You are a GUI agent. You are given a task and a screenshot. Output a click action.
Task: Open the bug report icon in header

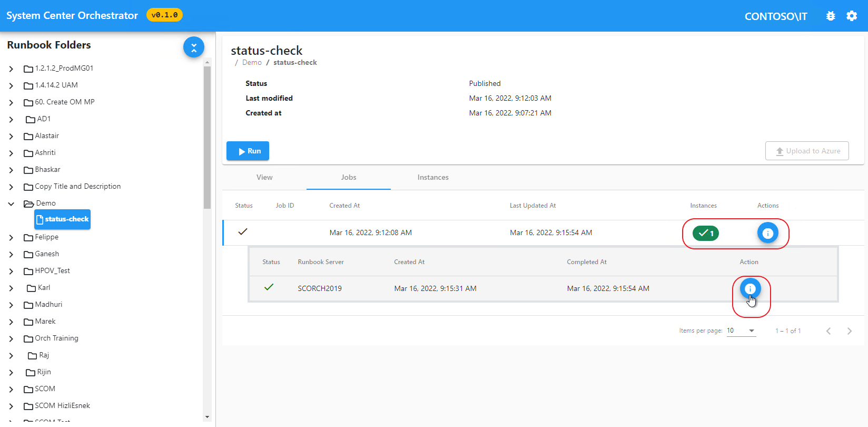click(x=831, y=16)
